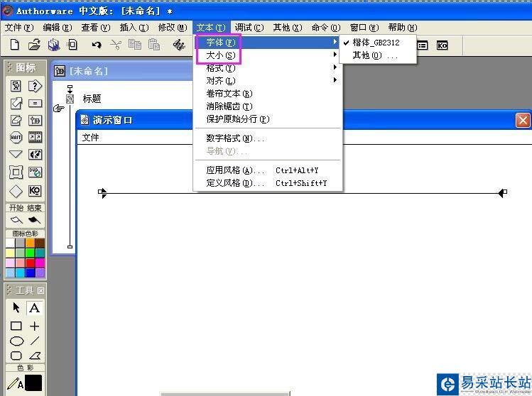Open the 插入(I) menu

(134, 28)
